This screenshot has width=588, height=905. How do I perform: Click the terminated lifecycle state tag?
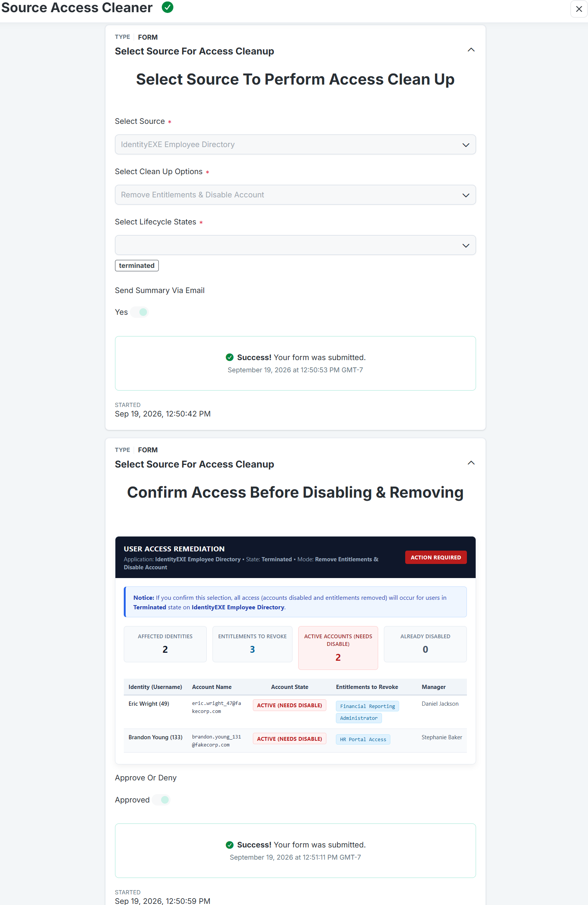tap(137, 266)
